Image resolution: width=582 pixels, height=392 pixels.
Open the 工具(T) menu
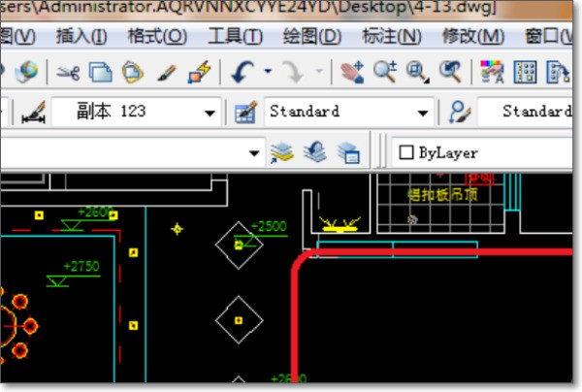pyautogui.click(x=236, y=36)
